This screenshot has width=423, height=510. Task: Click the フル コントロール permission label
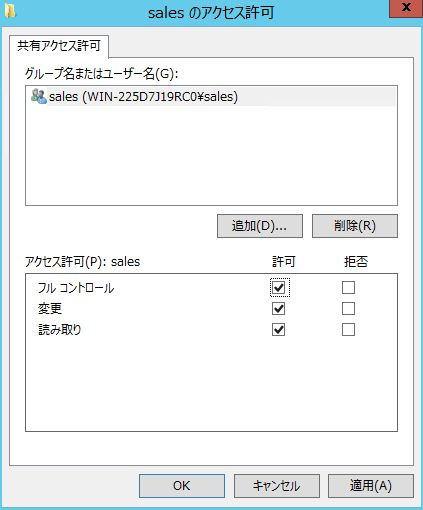pos(76,288)
